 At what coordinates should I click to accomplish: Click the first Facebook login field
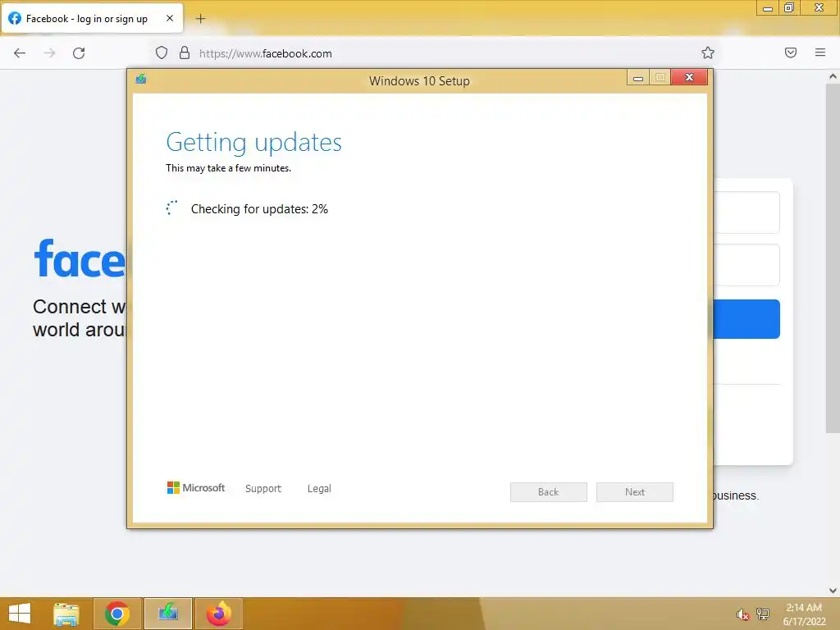coord(746,212)
